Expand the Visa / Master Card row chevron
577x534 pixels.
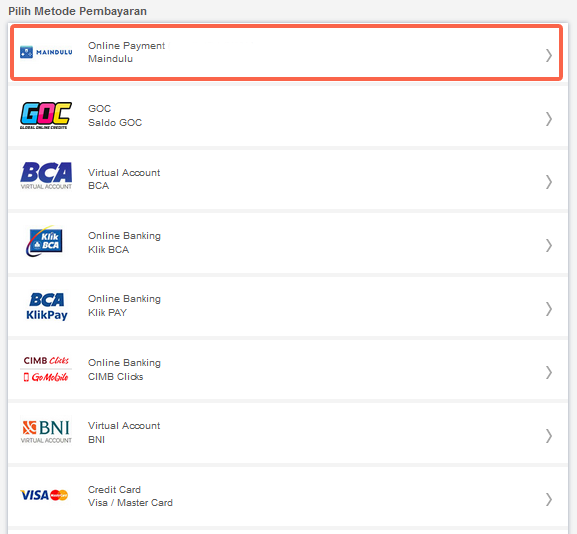pyautogui.click(x=549, y=499)
